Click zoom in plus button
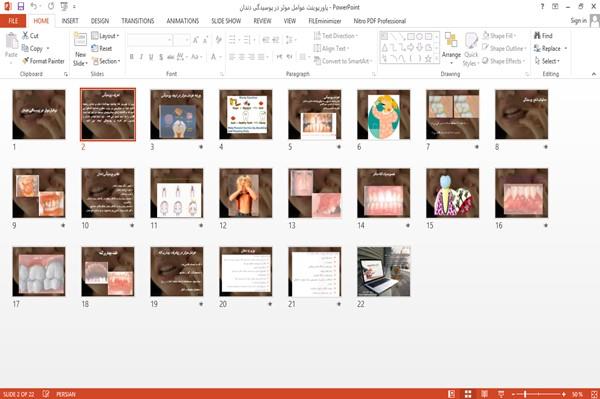 [564, 394]
